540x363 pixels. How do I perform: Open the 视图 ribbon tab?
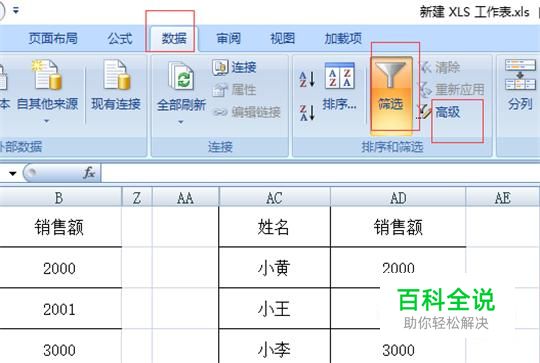click(x=282, y=39)
